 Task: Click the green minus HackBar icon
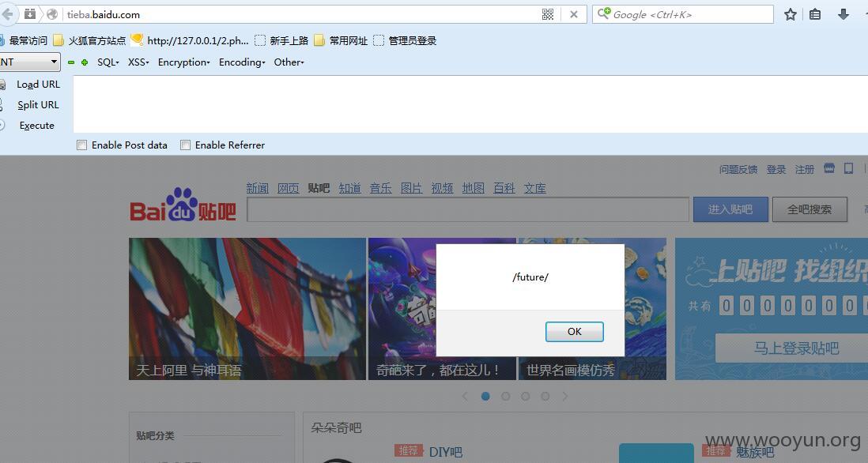tap(71, 62)
